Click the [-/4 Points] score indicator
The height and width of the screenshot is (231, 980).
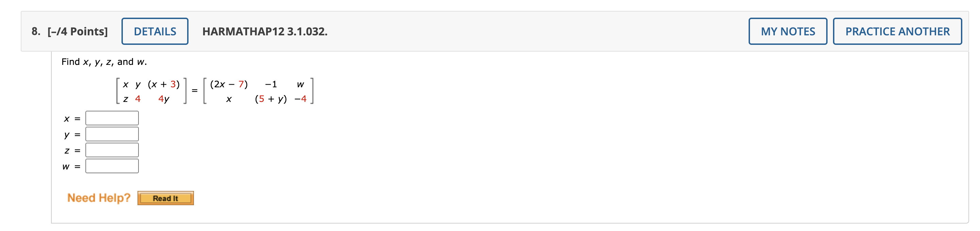(78, 31)
